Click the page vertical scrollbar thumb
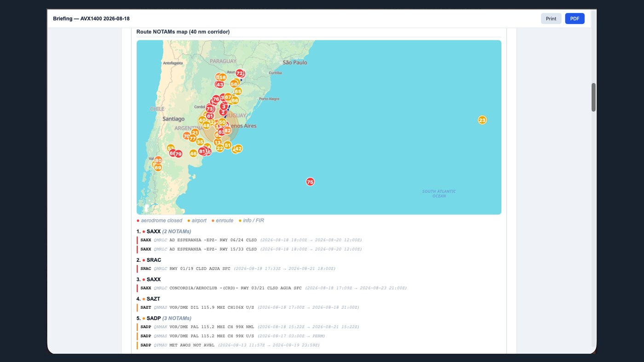 (593, 97)
